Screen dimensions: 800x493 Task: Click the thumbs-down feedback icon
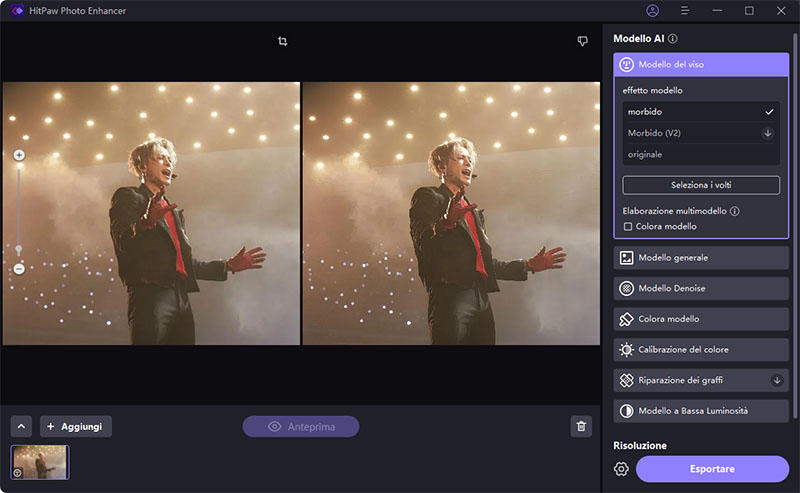582,41
